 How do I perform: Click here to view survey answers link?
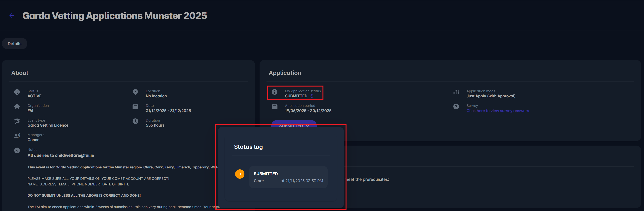pyautogui.click(x=498, y=111)
